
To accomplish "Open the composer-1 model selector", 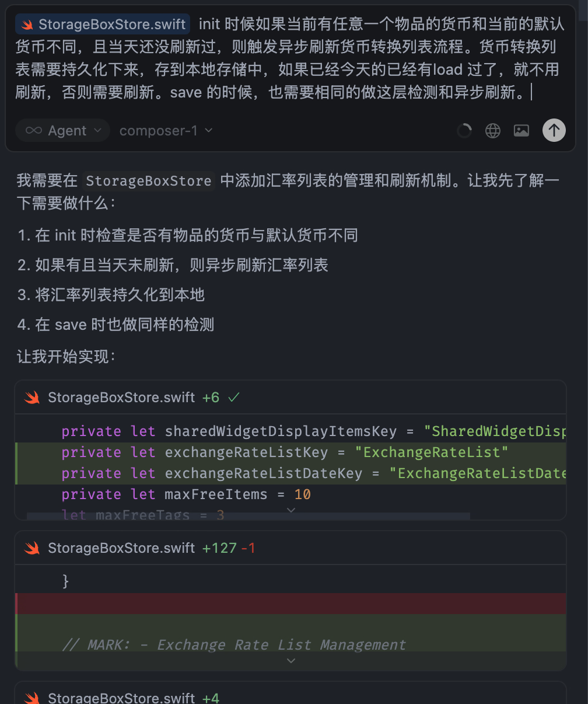I will pos(166,131).
